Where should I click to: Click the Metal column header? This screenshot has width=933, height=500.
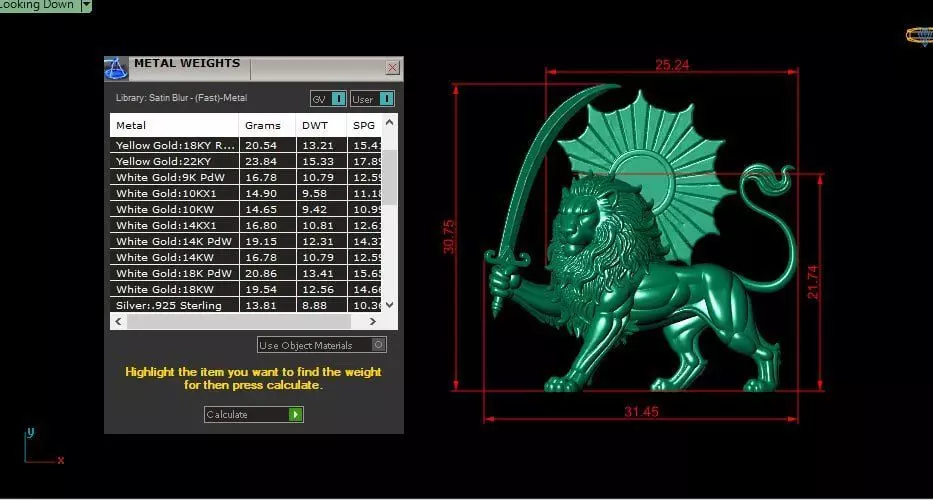174,125
